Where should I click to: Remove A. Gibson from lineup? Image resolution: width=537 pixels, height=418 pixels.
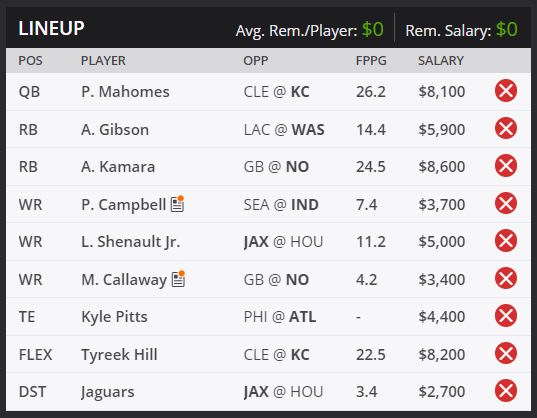click(x=506, y=128)
